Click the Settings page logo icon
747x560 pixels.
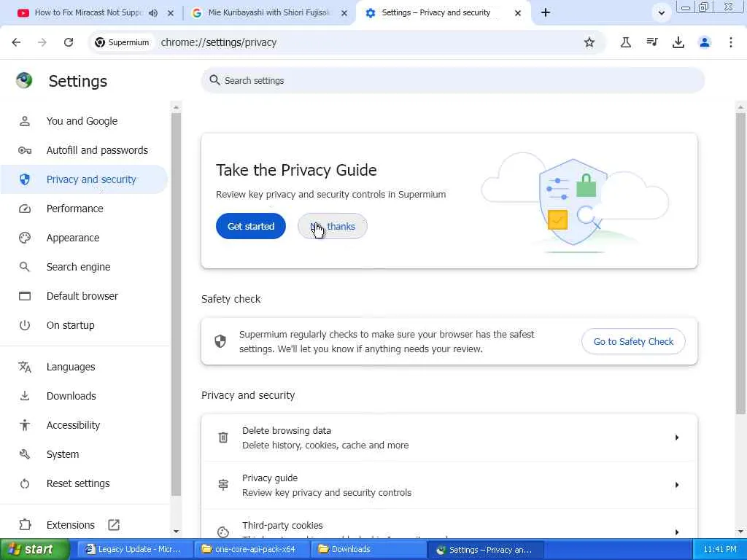pos(24,80)
